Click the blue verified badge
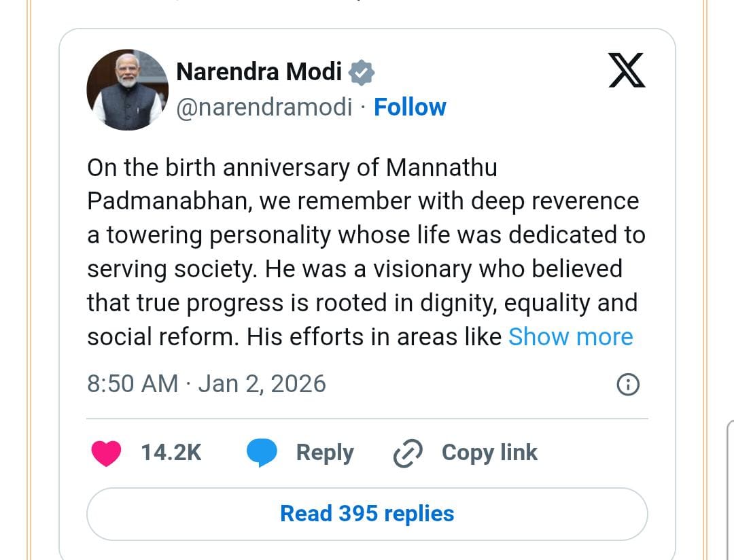The image size is (734, 560). pyautogui.click(x=362, y=71)
